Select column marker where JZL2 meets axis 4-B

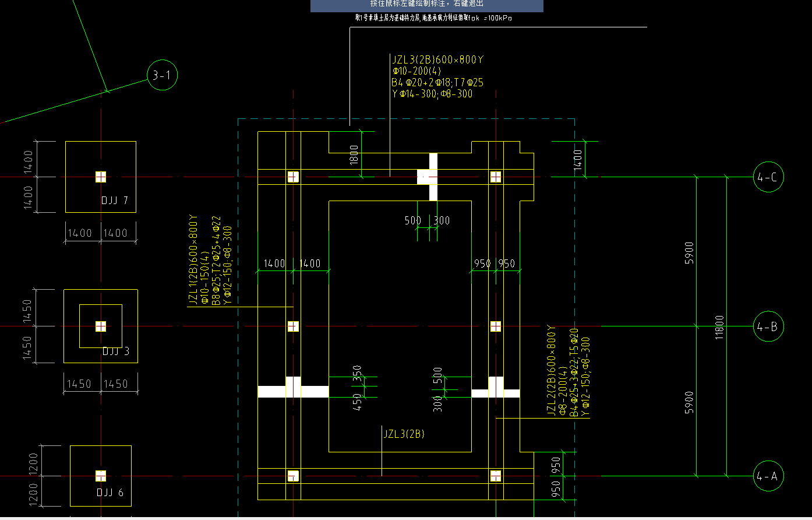pos(496,326)
